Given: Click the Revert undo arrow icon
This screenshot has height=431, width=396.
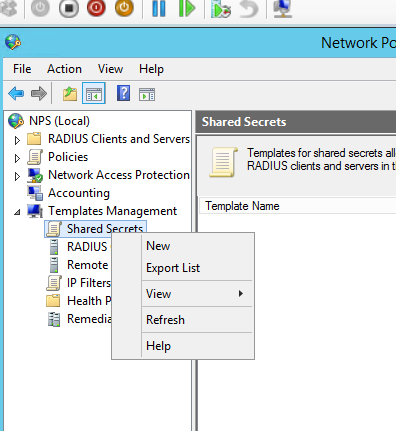Looking at the screenshot, I should point(249,9).
